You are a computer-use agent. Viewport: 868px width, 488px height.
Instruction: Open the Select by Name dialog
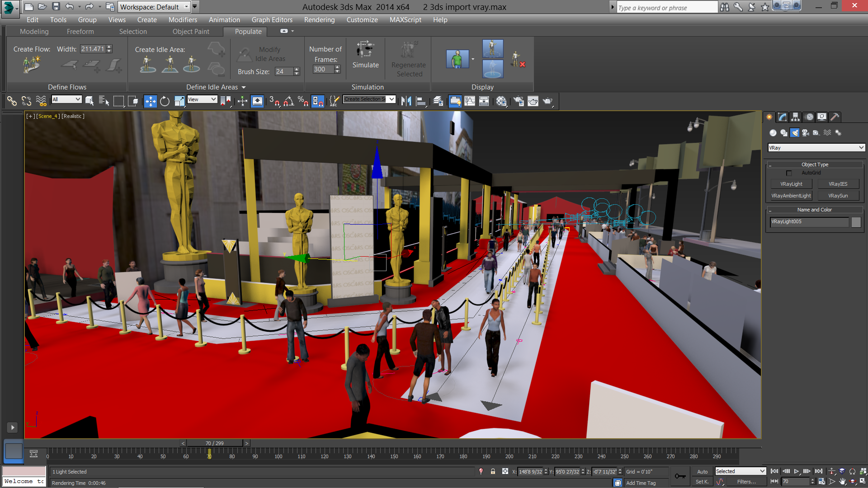pos(104,101)
